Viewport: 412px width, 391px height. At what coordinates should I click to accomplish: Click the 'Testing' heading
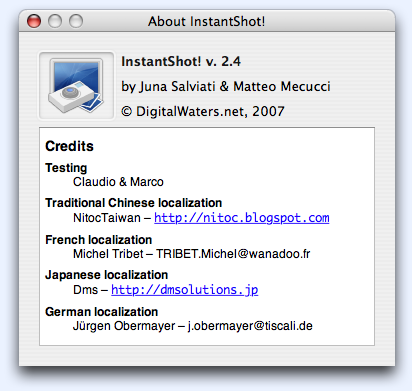tap(66, 168)
